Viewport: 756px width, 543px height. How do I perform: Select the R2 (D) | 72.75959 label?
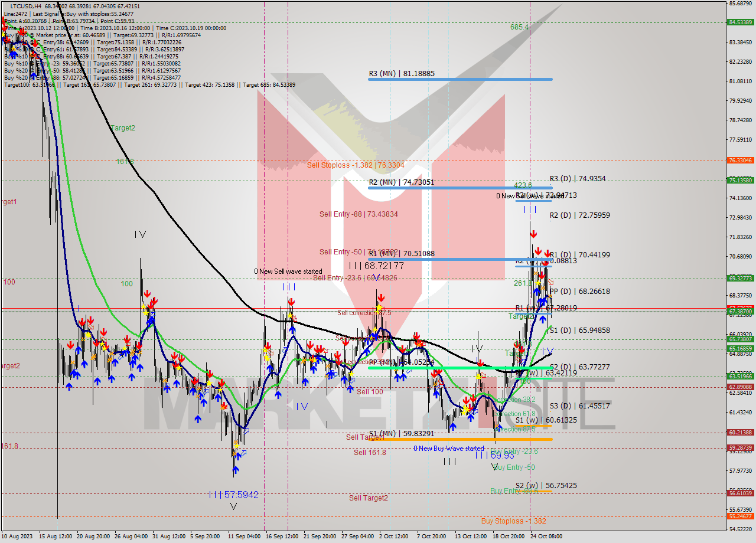click(580, 215)
